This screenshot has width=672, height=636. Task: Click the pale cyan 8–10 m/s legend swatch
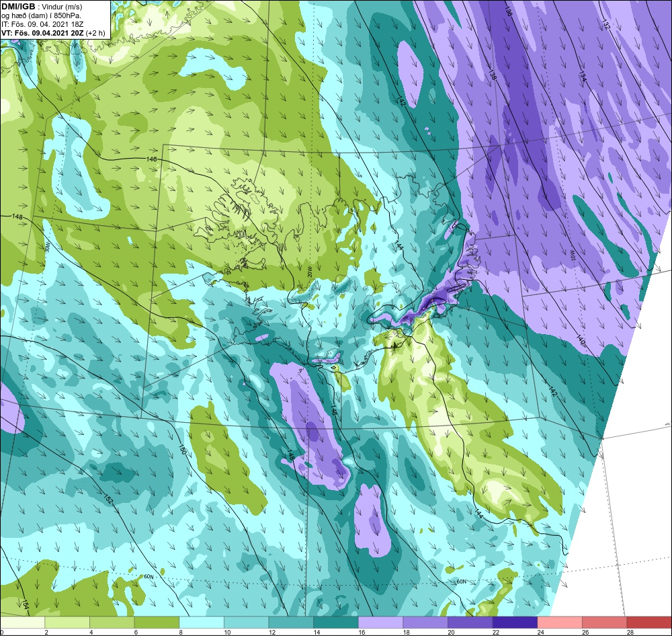202,623
